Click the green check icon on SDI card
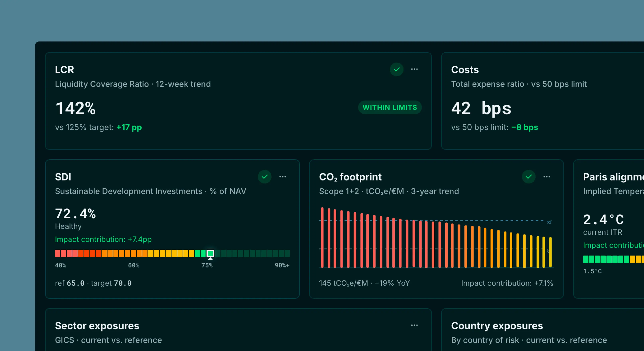644x351 pixels. 265,177
